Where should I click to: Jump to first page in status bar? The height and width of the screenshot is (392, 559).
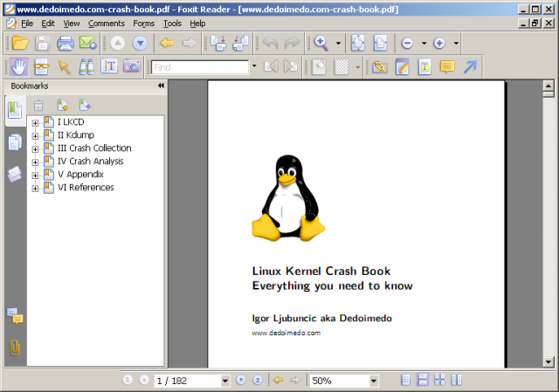point(128,380)
